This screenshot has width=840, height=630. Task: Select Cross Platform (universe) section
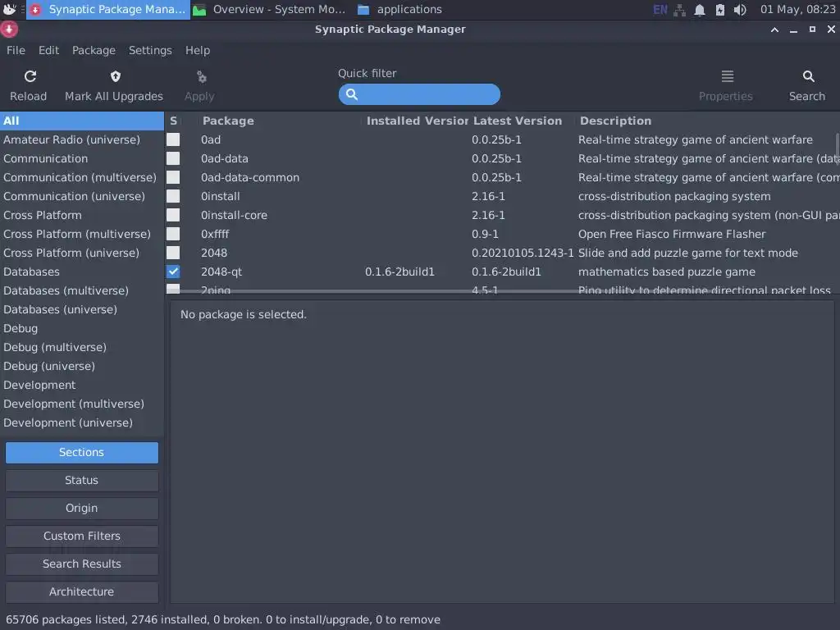[82, 253]
